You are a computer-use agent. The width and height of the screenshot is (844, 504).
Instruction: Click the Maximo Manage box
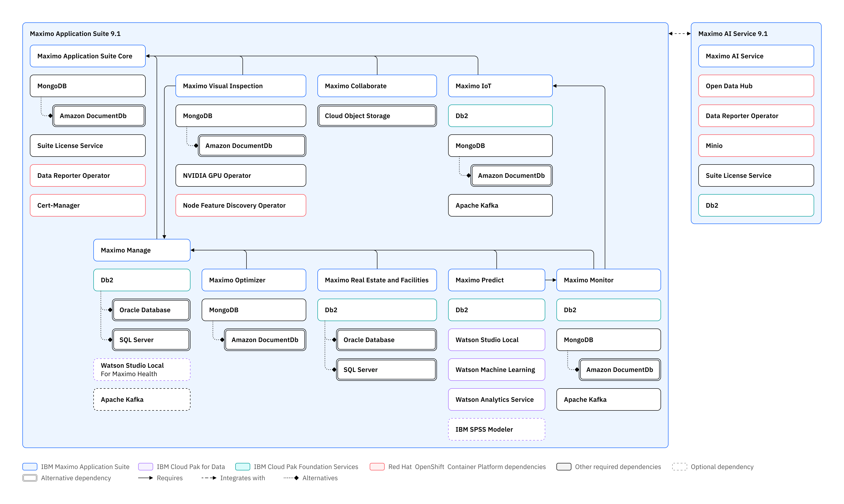point(142,250)
